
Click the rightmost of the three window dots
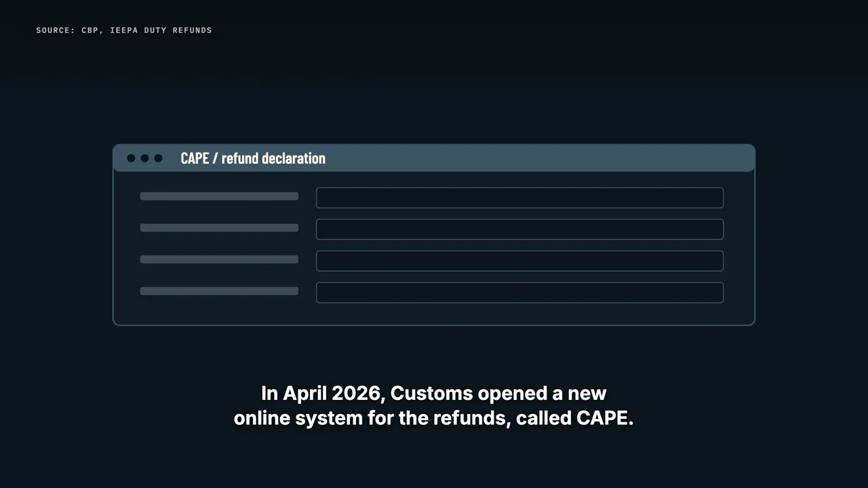click(158, 158)
